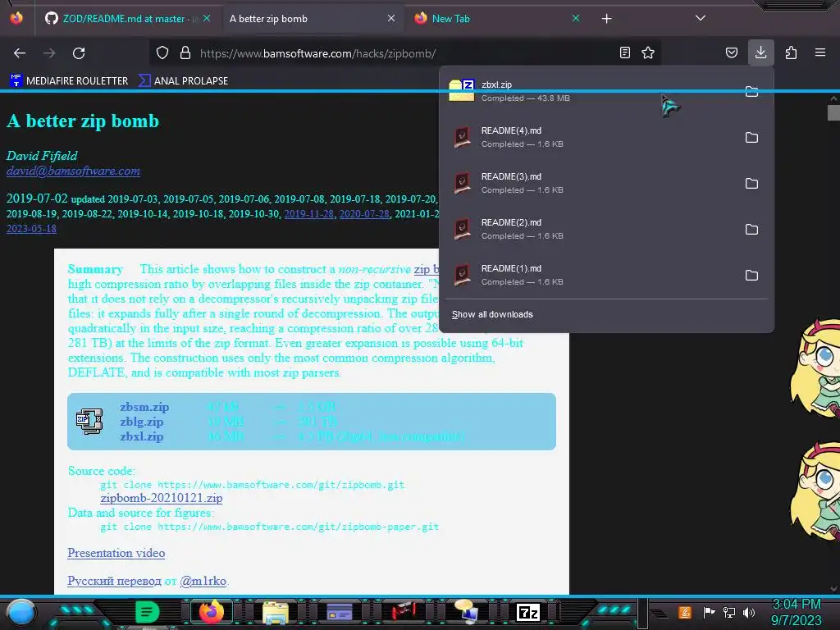Viewport: 840px width, 630px height.
Task: Download zbsm.zip file link
Action: click(x=144, y=407)
